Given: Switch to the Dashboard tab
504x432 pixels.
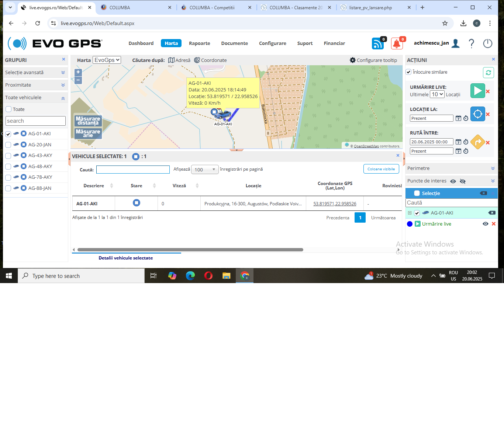Looking at the screenshot, I should tap(141, 43).
